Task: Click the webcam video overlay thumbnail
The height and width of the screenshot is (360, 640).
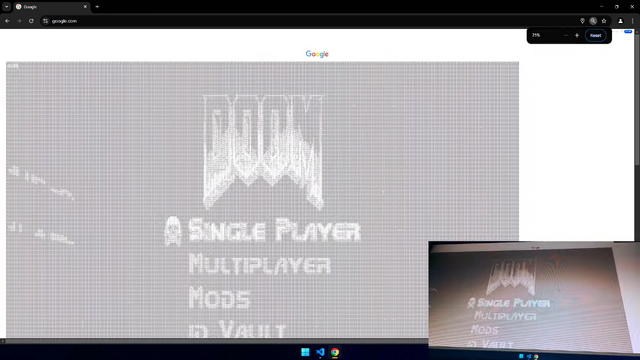Action: 534,300
